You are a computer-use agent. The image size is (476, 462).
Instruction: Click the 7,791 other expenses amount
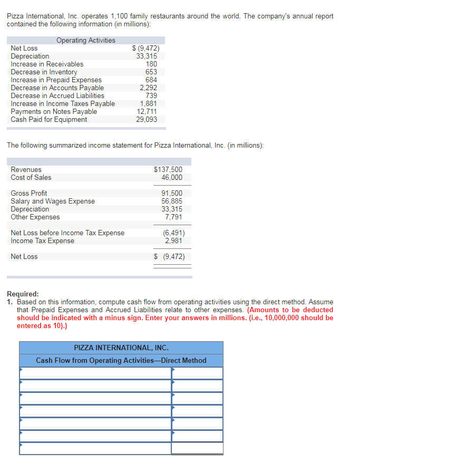pyautogui.click(x=173, y=217)
